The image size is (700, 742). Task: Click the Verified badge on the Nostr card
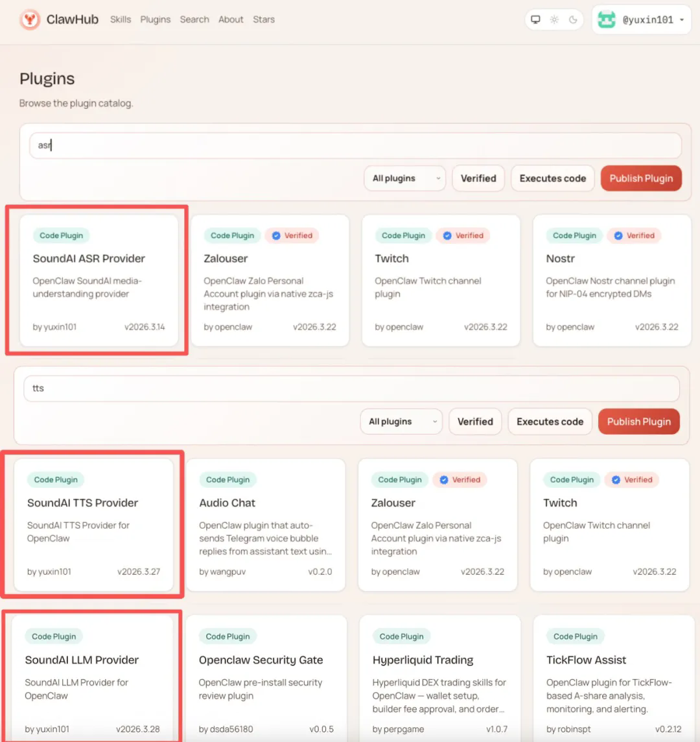(x=634, y=235)
